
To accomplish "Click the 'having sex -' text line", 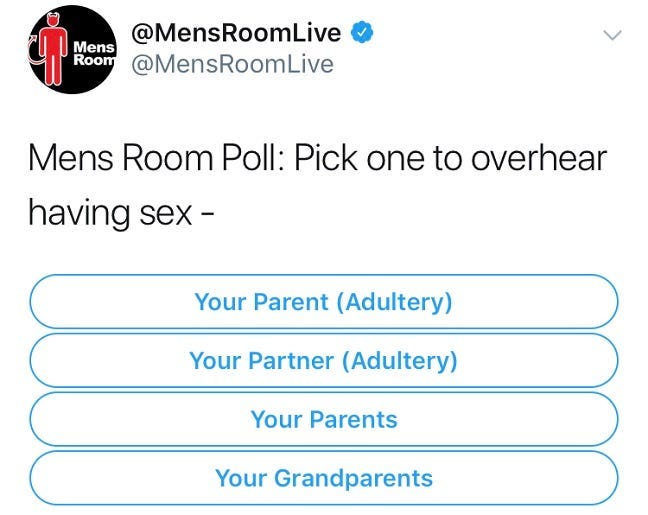I will (122, 213).
